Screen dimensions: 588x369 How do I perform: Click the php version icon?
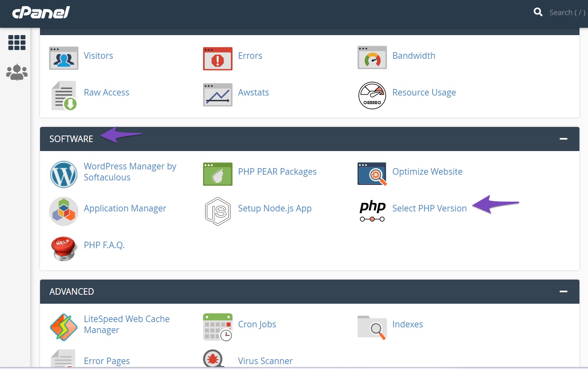point(372,211)
